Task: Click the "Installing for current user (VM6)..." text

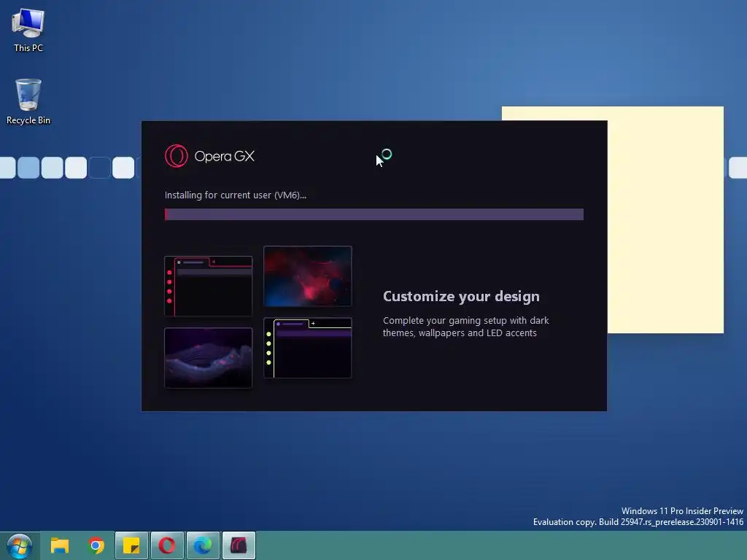Action: [x=236, y=195]
